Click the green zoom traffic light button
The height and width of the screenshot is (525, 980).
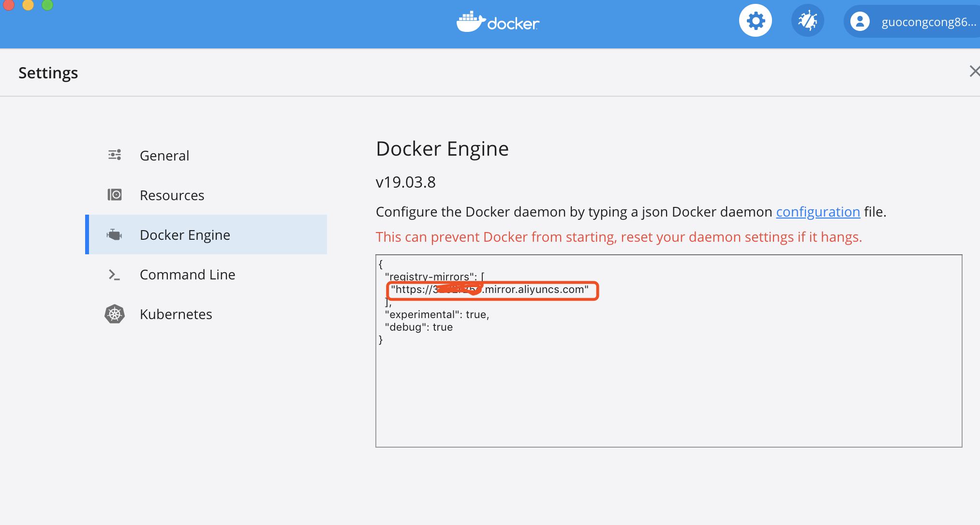[x=47, y=5]
